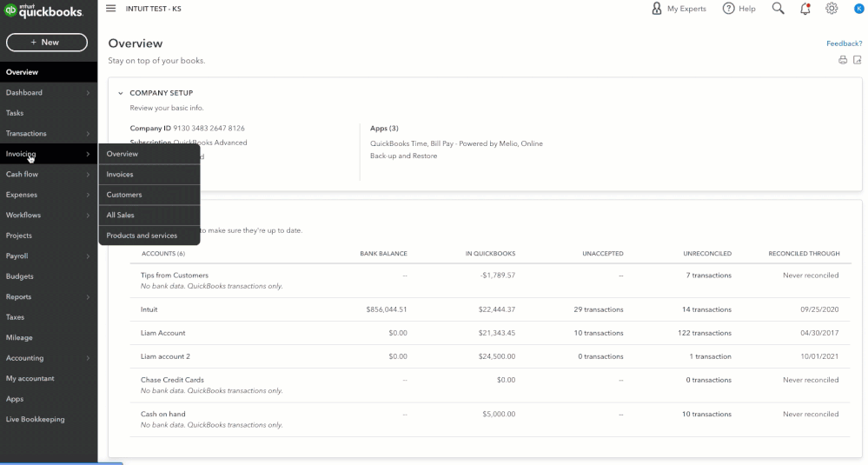Go to Overview in the sidebar
Image resolution: width=868 pixels, height=465 pixels.
click(x=49, y=72)
